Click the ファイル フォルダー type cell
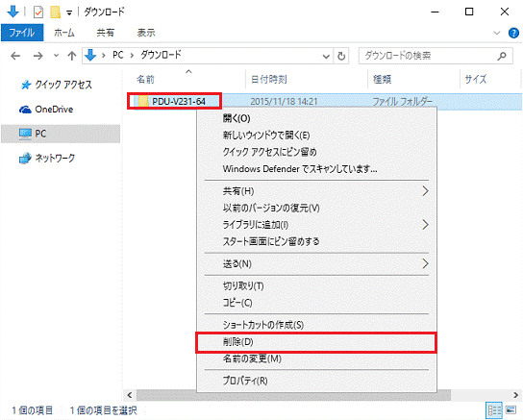This screenshot has width=523, height=420. 403,101
